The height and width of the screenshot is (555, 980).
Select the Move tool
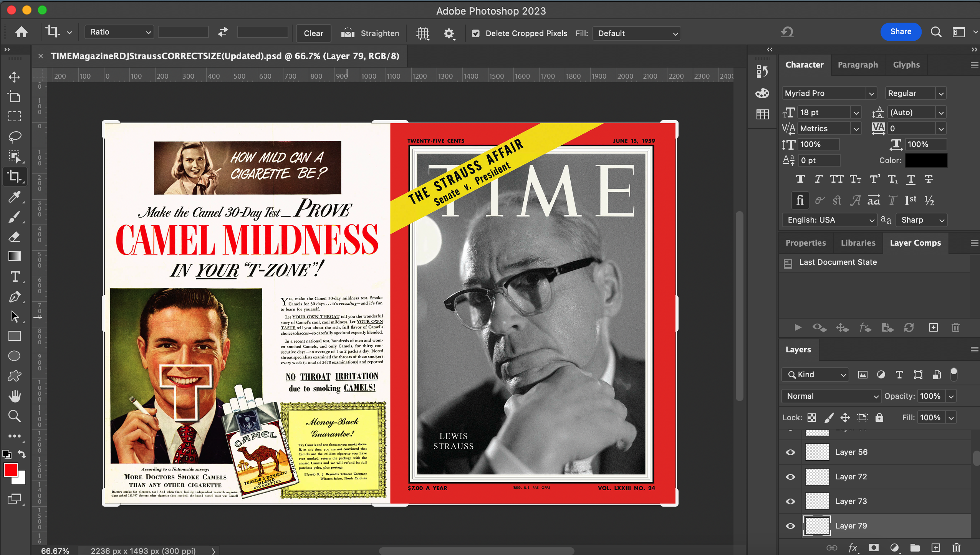click(15, 77)
